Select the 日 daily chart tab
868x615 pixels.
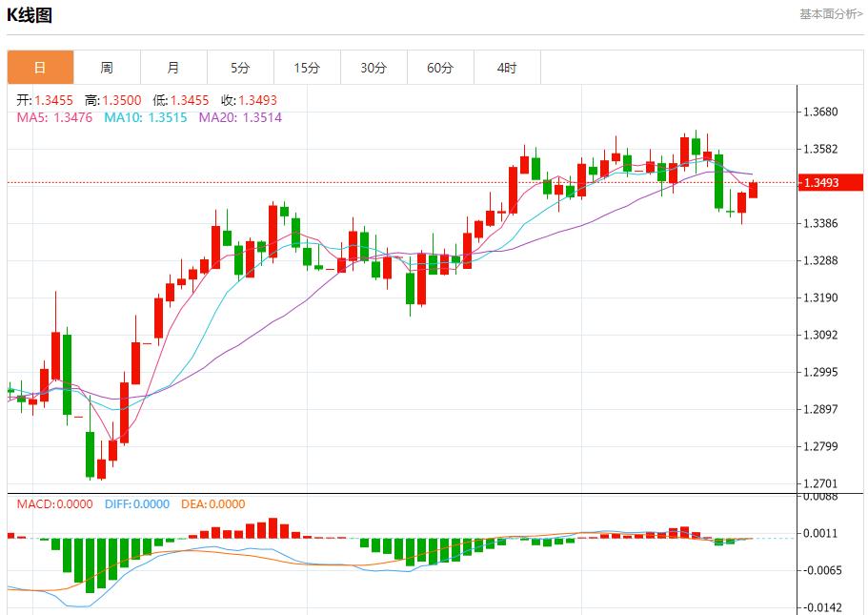tap(40, 68)
